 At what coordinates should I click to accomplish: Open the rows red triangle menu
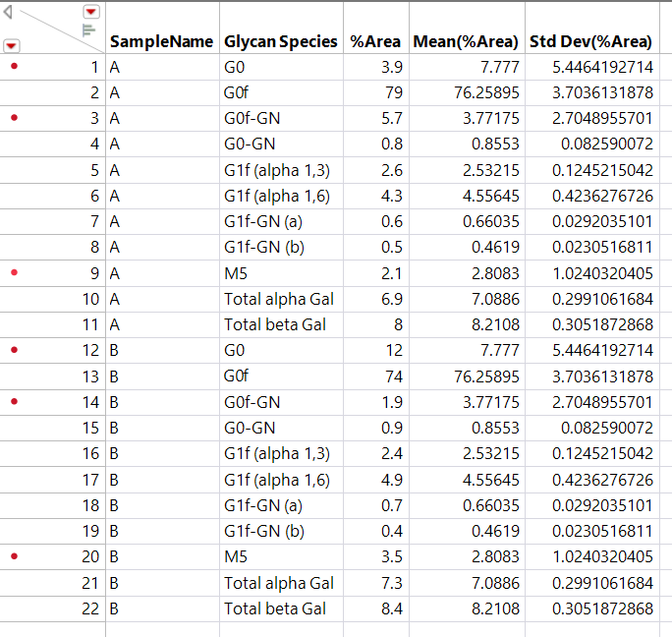[11, 45]
